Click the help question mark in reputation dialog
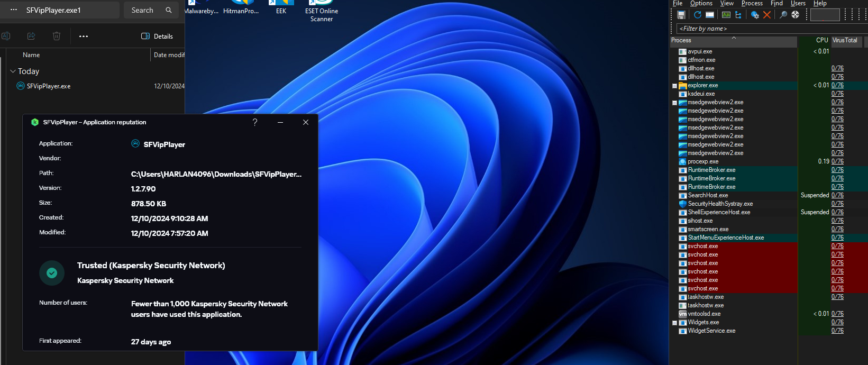868x365 pixels. pyautogui.click(x=255, y=122)
